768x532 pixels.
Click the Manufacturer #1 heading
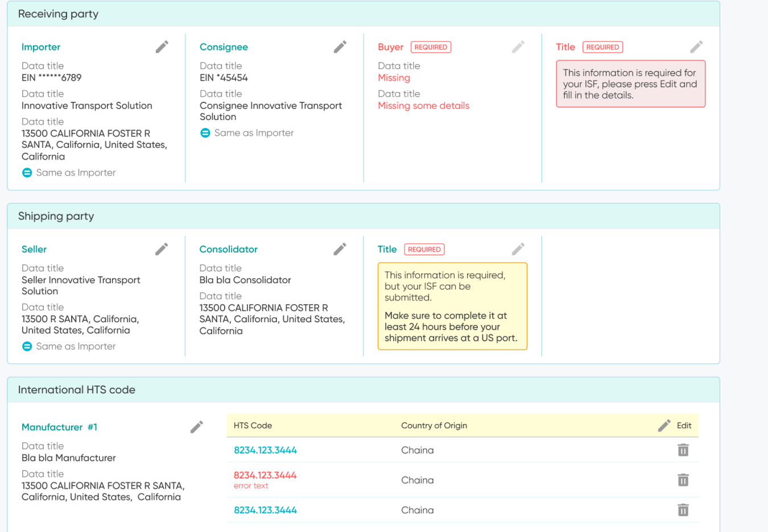tap(59, 427)
